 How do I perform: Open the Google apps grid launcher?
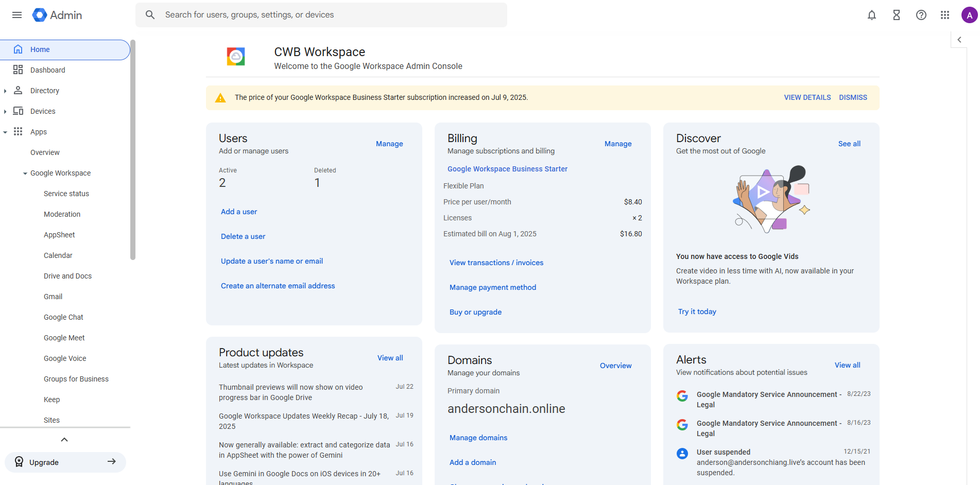pyautogui.click(x=945, y=15)
